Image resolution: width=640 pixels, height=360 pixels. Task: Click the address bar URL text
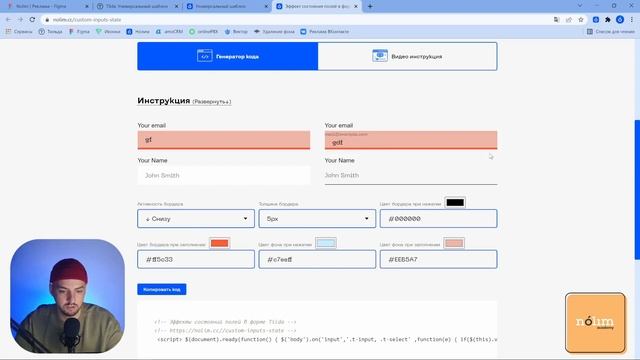(x=87, y=20)
